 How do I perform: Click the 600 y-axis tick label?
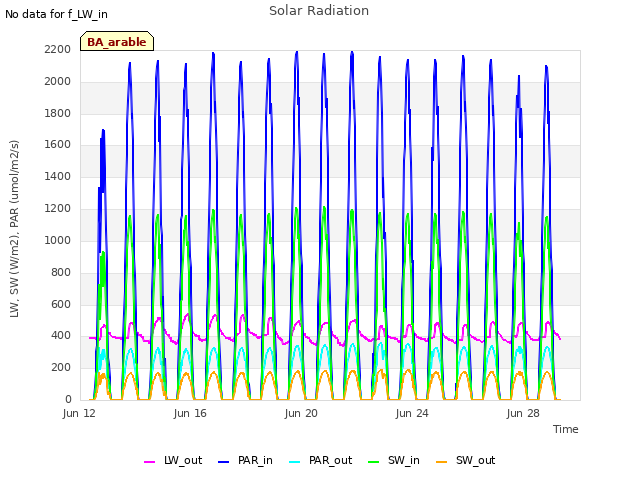pos(61,304)
